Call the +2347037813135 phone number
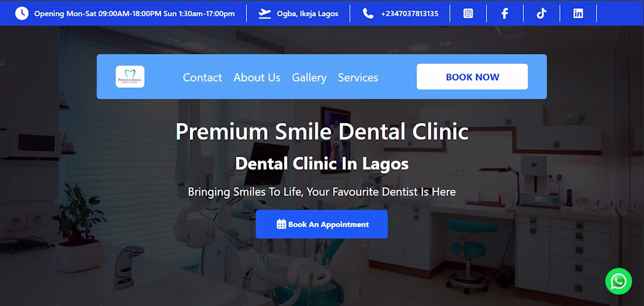 [409, 13]
